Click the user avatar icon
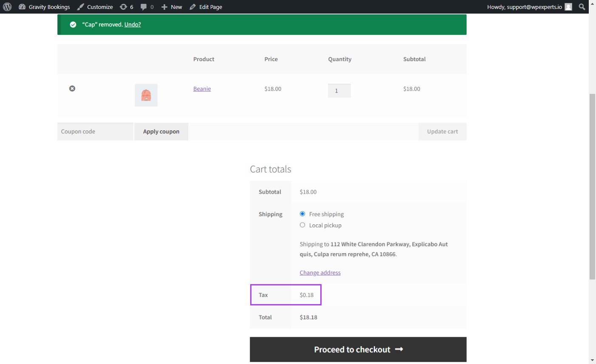The height and width of the screenshot is (364, 596). (x=568, y=7)
